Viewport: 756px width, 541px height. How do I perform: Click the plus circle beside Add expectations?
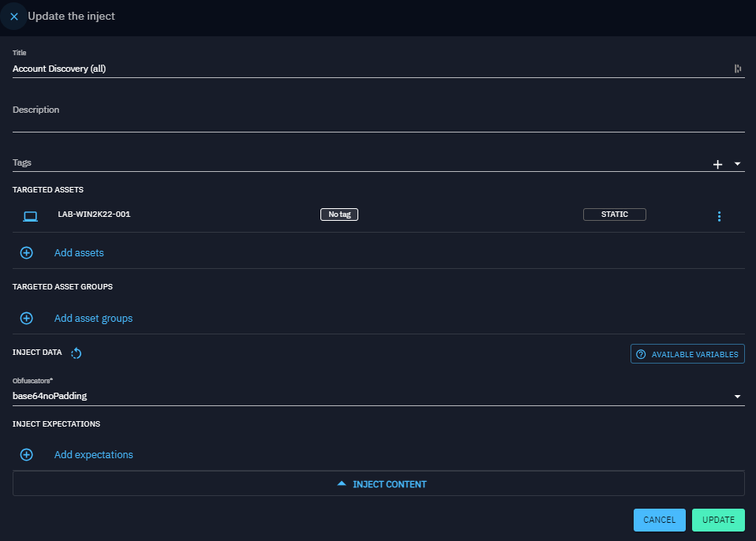coord(26,455)
